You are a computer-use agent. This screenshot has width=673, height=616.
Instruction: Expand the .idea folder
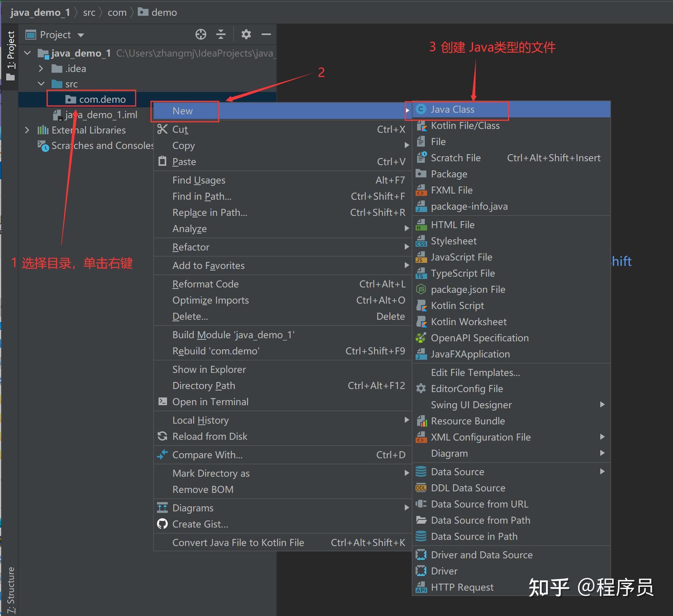(x=41, y=68)
